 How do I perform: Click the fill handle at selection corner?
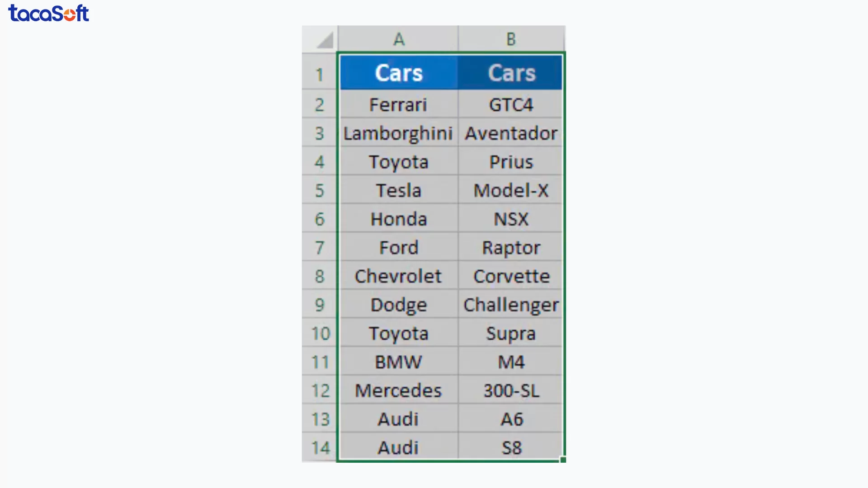[563, 460]
